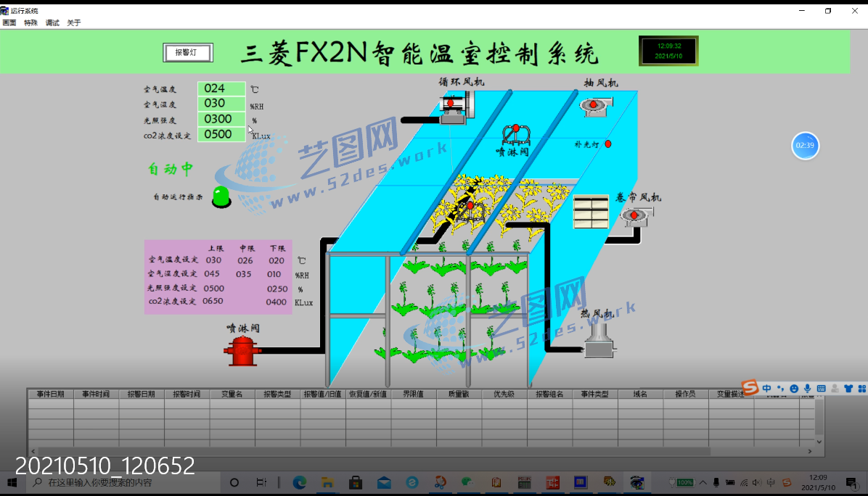Open Microsoft Edge from the taskbar
The image size is (868, 496).
click(x=300, y=483)
